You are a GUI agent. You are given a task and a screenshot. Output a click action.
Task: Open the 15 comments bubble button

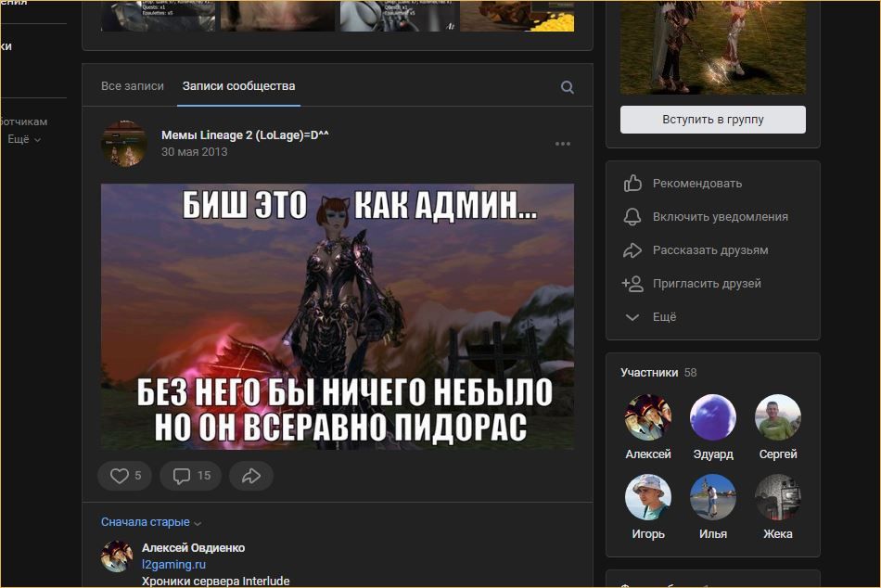coord(191,476)
